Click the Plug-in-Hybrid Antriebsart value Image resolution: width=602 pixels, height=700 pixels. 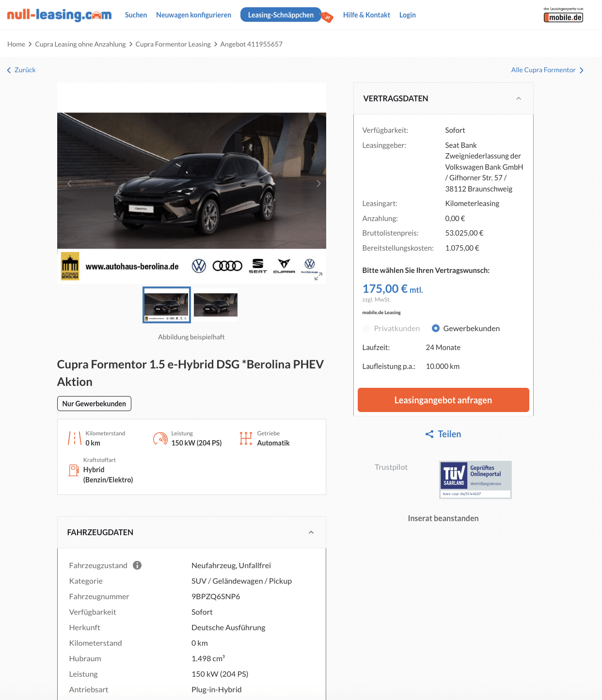pos(216,689)
